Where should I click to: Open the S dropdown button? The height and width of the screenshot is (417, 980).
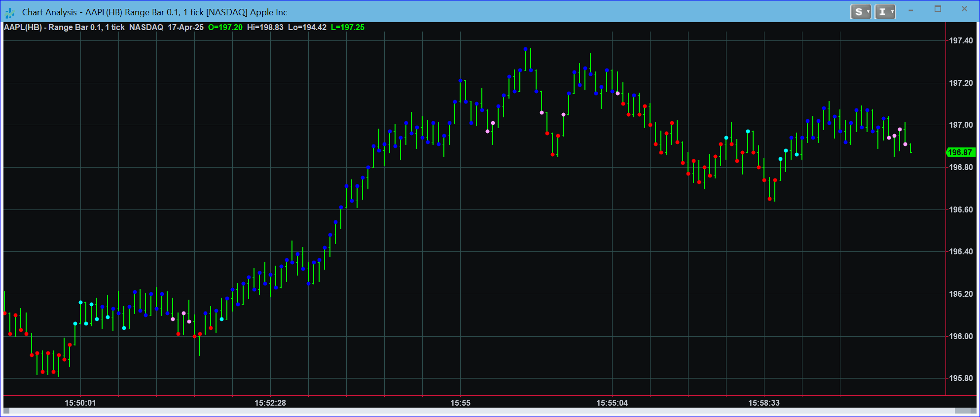click(x=861, y=12)
